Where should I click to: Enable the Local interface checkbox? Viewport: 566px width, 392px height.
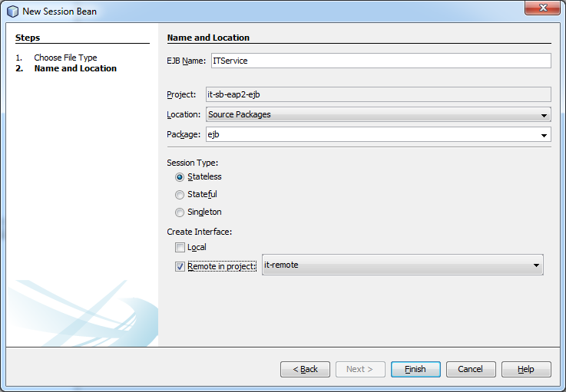[x=180, y=247]
